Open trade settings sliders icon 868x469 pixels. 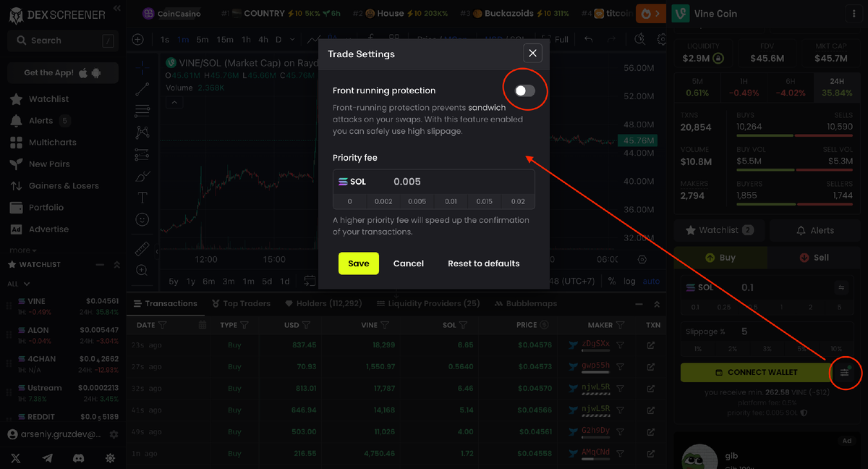pyautogui.click(x=845, y=372)
